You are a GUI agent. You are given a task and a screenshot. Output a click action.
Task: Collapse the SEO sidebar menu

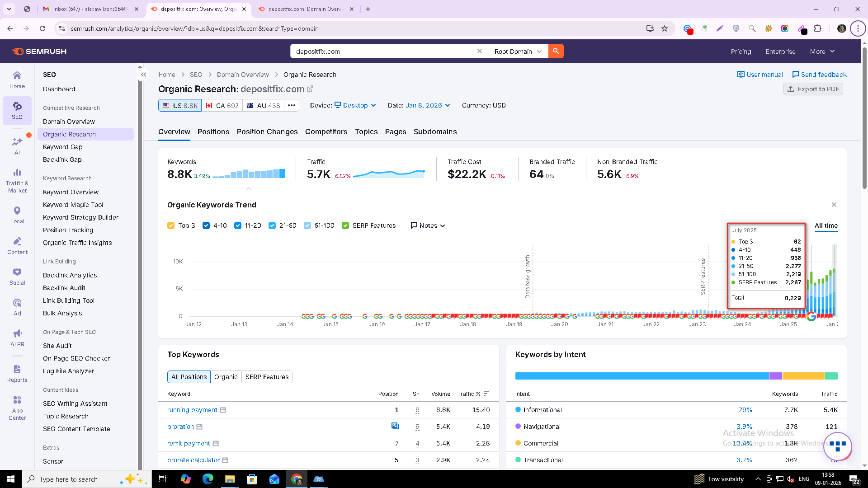[x=143, y=75]
